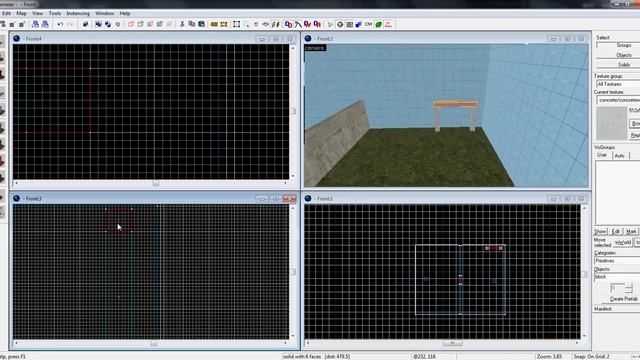The width and height of the screenshot is (640, 360).
Task: Click the horizontal scrollbar of Front1 view
Action: pyautogui.click(x=442, y=343)
